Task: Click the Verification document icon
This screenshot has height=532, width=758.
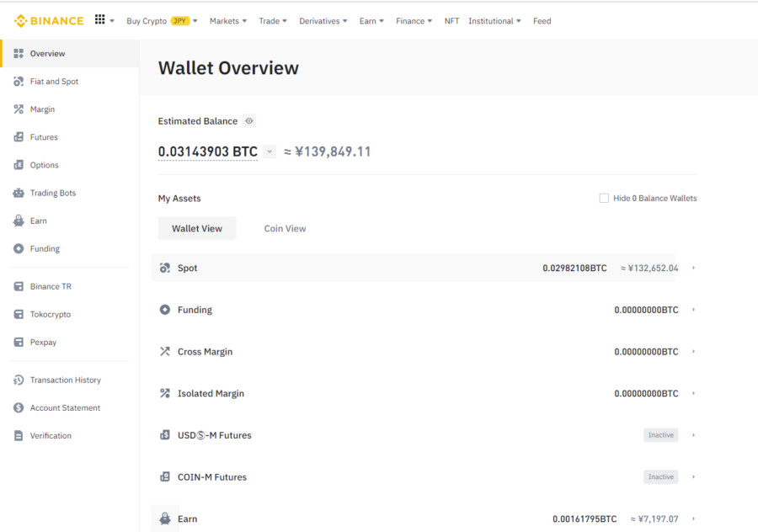Action: point(19,436)
